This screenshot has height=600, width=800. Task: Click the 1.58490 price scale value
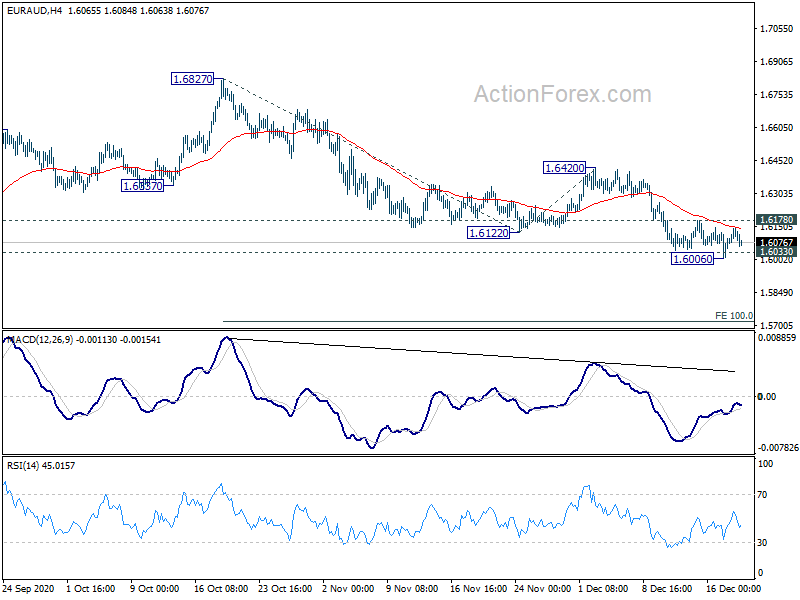point(777,292)
